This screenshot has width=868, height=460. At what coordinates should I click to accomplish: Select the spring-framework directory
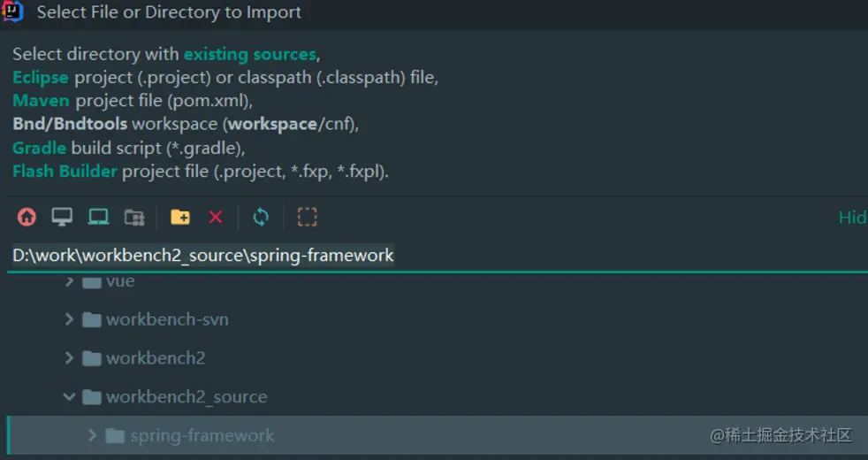click(202, 436)
